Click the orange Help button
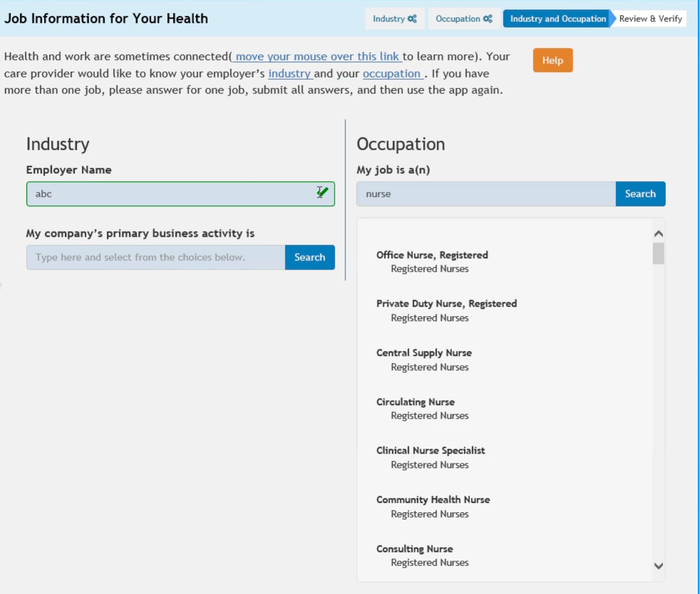This screenshot has width=700, height=594. click(x=553, y=60)
